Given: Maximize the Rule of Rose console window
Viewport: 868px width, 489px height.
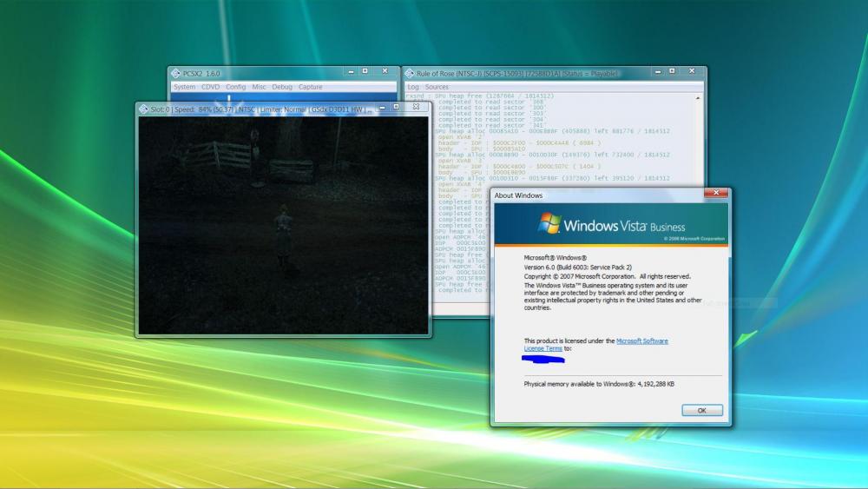Looking at the screenshot, I should tap(672, 71).
